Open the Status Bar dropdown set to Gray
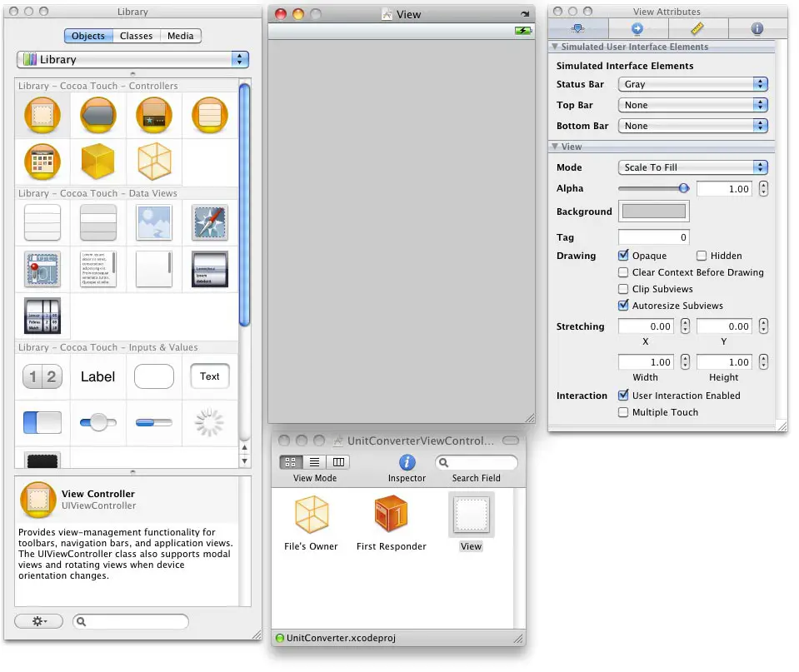Image resolution: width=799 pixels, height=672 pixels. [692, 83]
